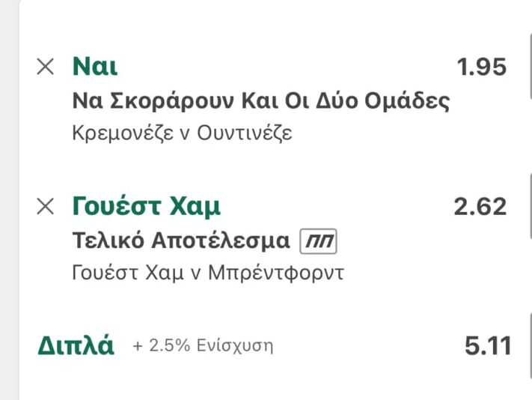The image size is (532, 400).
Task: Click the Ουντινέζε team name
Action: (x=245, y=133)
